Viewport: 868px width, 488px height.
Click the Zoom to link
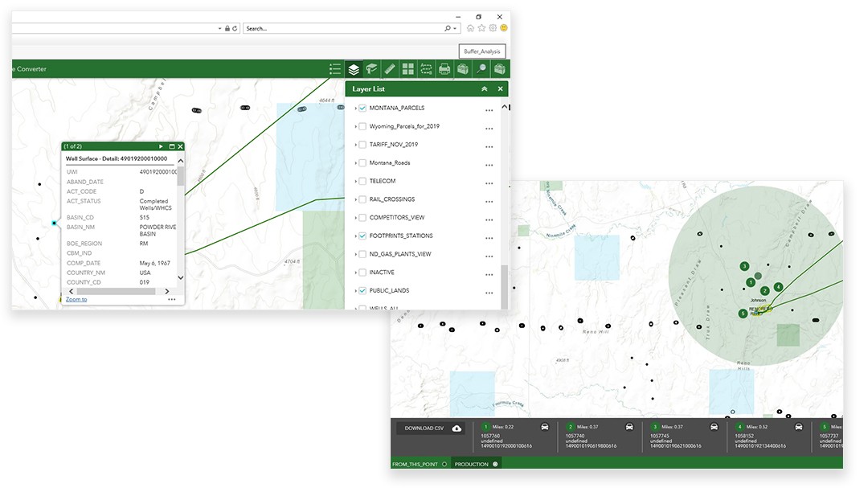pos(76,299)
